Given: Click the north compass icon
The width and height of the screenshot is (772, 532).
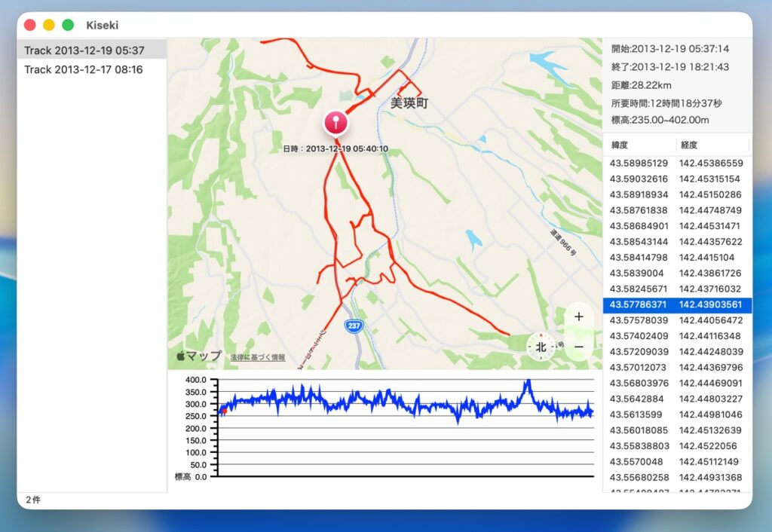Looking at the screenshot, I should (541, 347).
